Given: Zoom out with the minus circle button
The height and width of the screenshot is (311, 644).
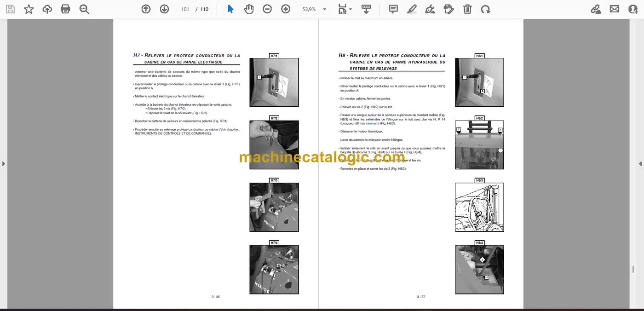Looking at the screenshot, I should 267,9.
